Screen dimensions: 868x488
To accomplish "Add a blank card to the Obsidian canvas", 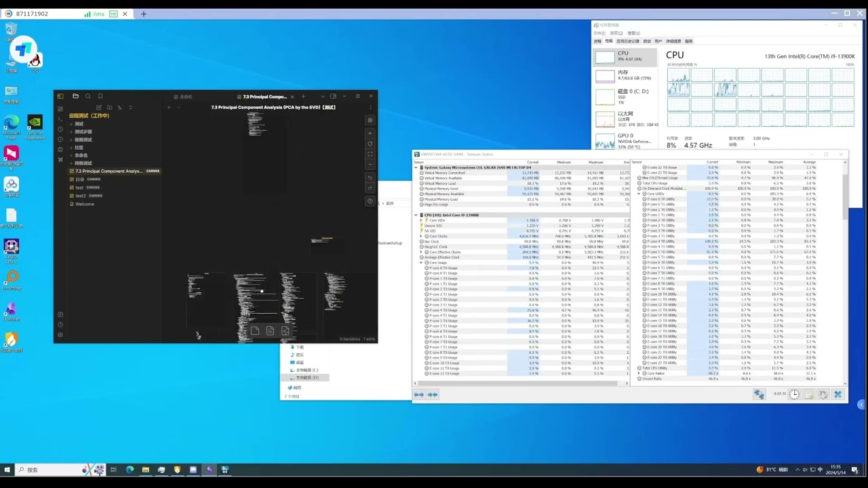I will coord(255,331).
